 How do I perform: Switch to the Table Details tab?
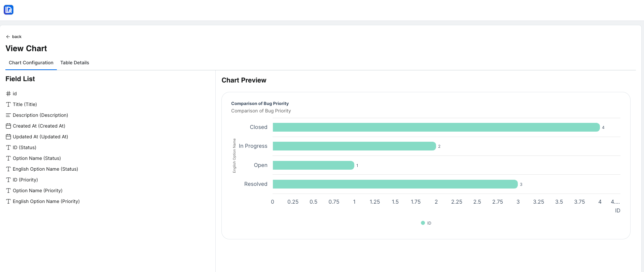[75, 63]
